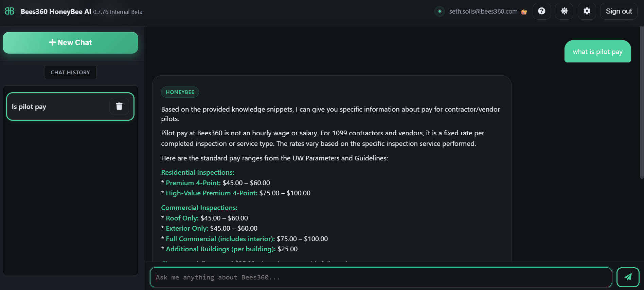
Task: Click the CHAT HISTORY label
Action: point(70,72)
